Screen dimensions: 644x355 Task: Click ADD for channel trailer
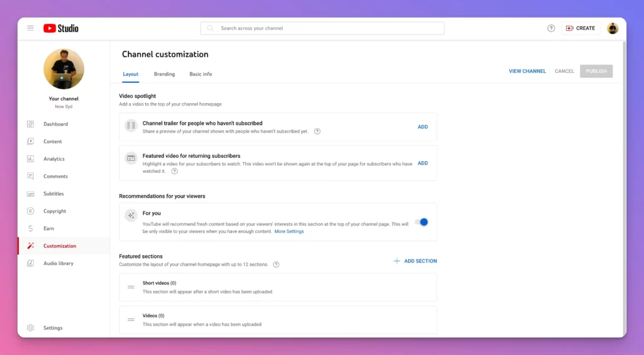pos(423,127)
